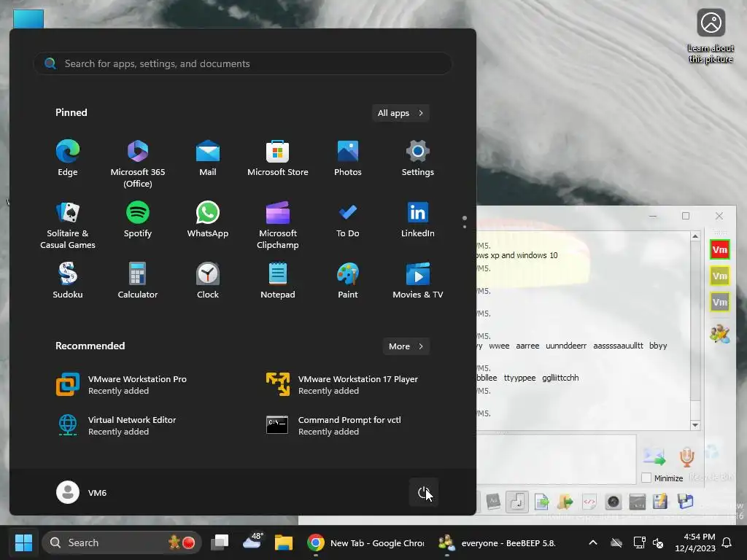Launch the Sudoku game
Viewport: 747px width, 560px height.
68,281
